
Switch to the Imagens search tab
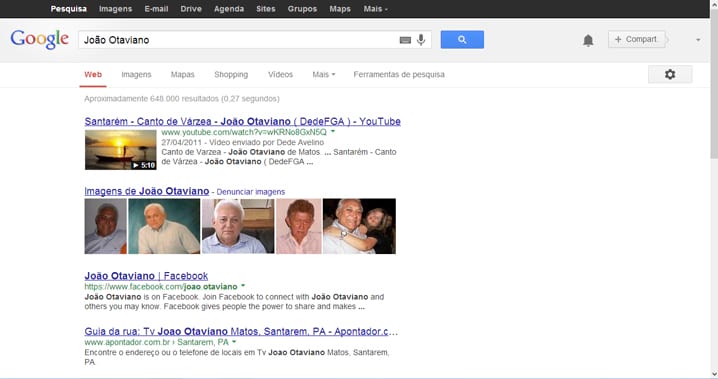(136, 74)
